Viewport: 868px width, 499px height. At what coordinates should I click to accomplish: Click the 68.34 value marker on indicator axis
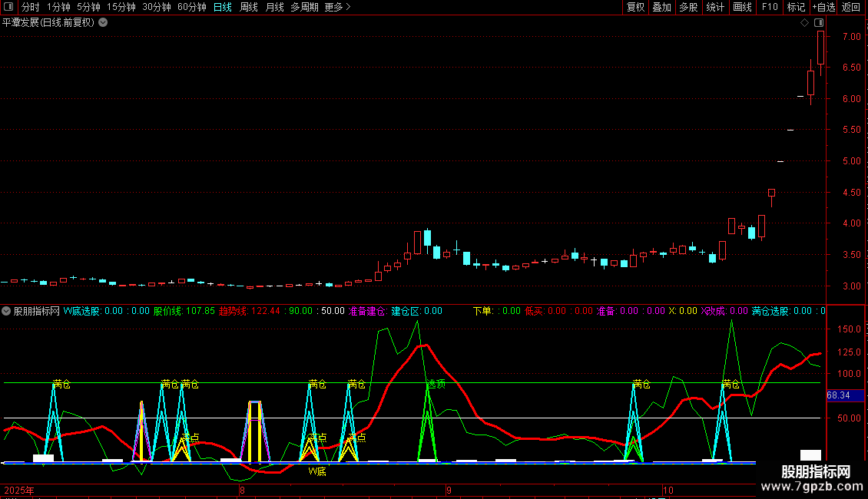pos(838,395)
